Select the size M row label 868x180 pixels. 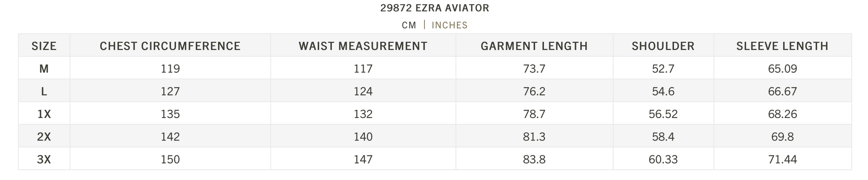click(44, 69)
